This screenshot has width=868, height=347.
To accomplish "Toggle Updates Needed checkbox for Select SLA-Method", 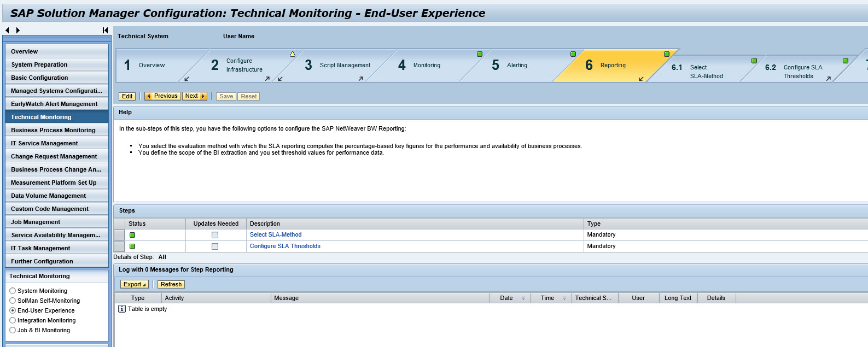I will click(x=215, y=235).
